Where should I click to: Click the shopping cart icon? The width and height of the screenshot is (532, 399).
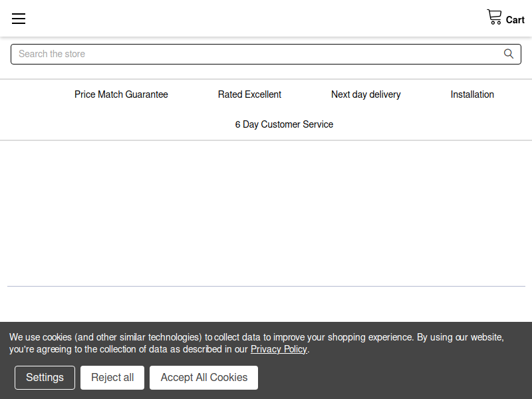pyautogui.click(x=494, y=17)
